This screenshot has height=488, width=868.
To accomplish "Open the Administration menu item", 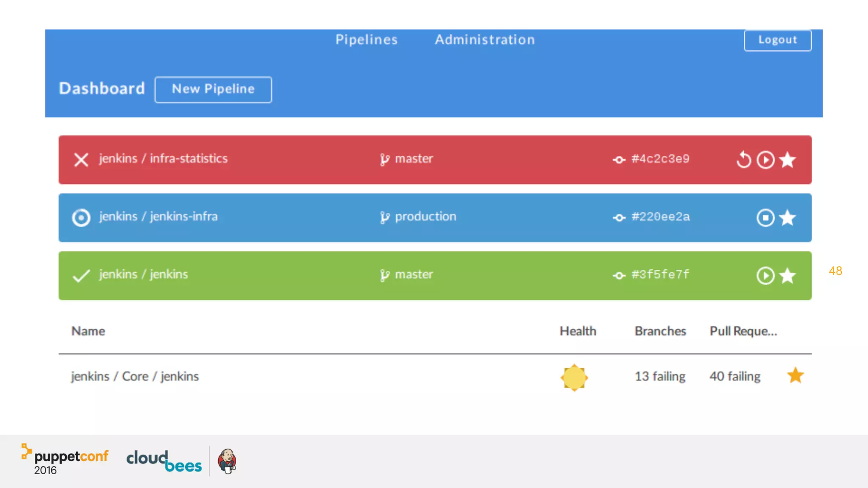I will pos(485,39).
